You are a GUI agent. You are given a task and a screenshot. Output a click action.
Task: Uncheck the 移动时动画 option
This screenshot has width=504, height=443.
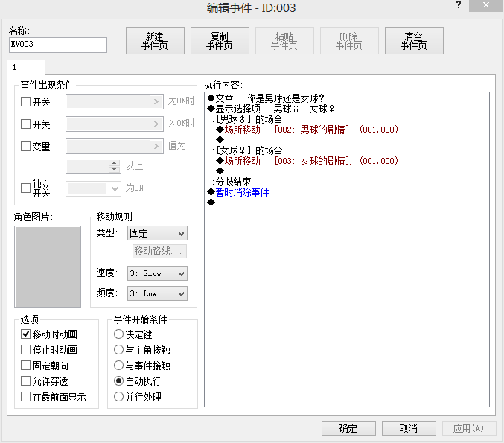[x=25, y=334]
